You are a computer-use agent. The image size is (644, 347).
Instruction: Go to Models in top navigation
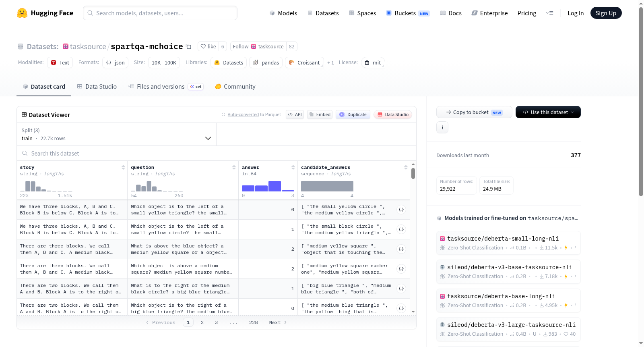(x=283, y=13)
